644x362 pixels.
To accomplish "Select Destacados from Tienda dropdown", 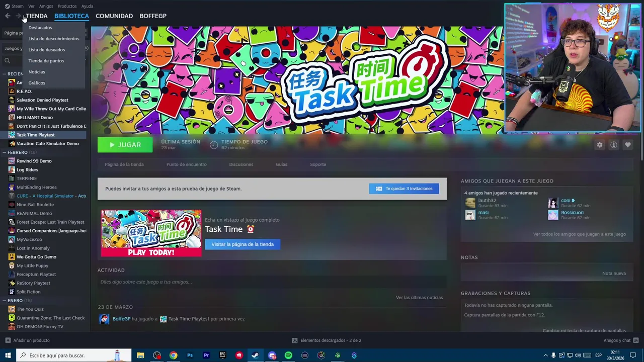I will (40, 28).
